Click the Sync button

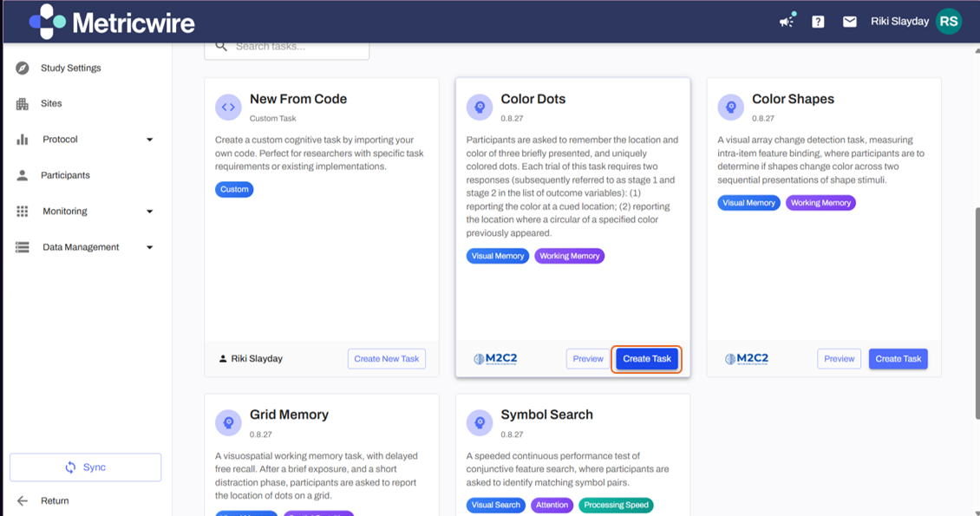pos(85,467)
